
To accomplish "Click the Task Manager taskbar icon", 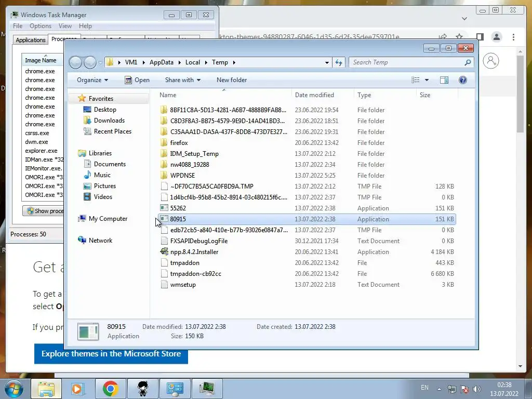I will click(207, 389).
